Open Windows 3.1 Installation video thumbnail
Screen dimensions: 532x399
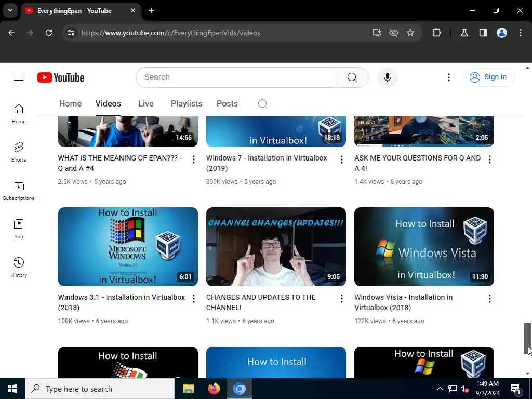pyautogui.click(x=128, y=247)
